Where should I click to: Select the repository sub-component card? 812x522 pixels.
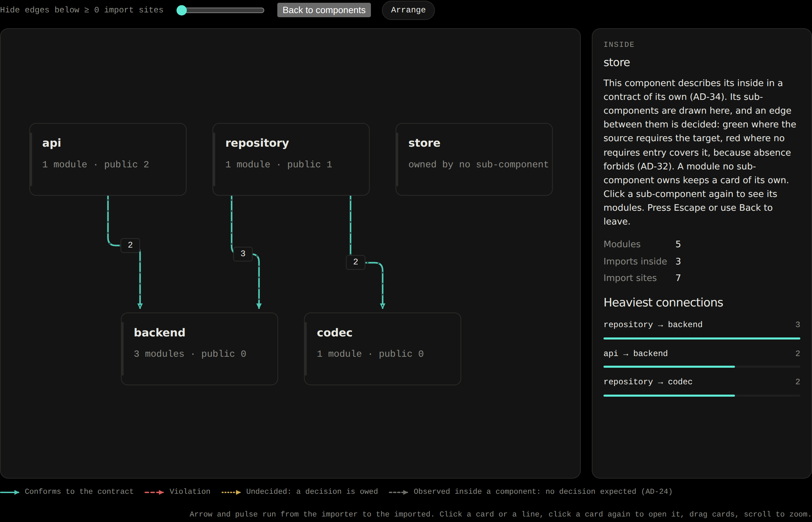pos(291,159)
